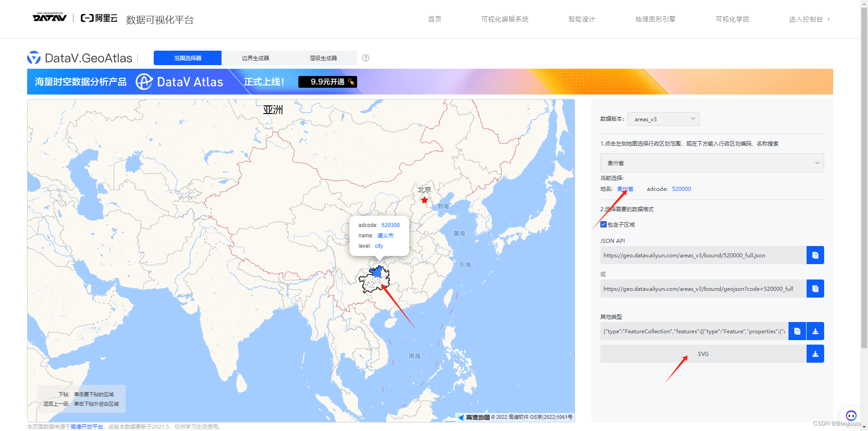This screenshot has height=431, width=868.
Task: Click the 黄海 sea label
Action: click(459, 233)
